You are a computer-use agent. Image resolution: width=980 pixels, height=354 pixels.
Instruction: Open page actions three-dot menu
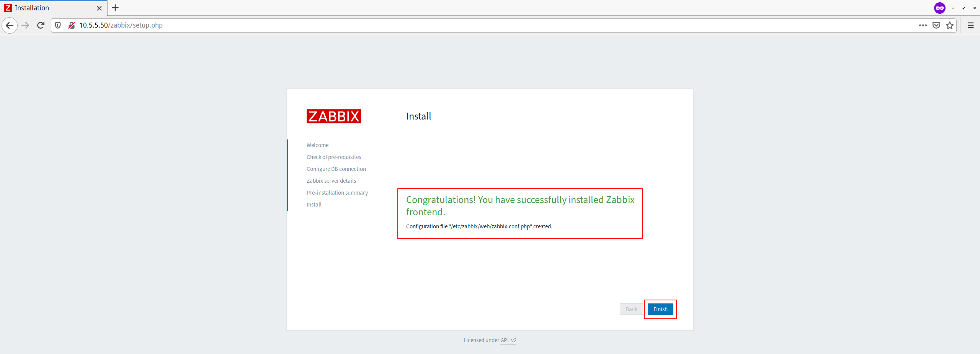(x=923, y=25)
